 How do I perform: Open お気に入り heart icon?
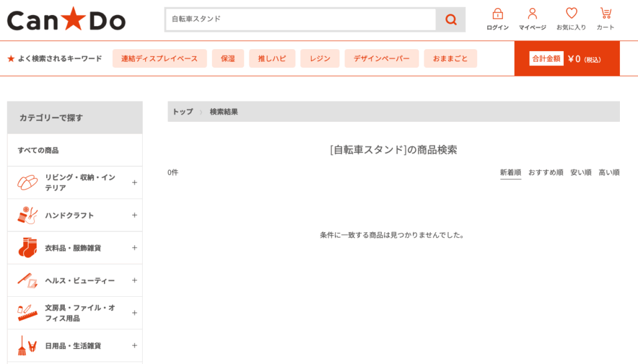(571, 14)
